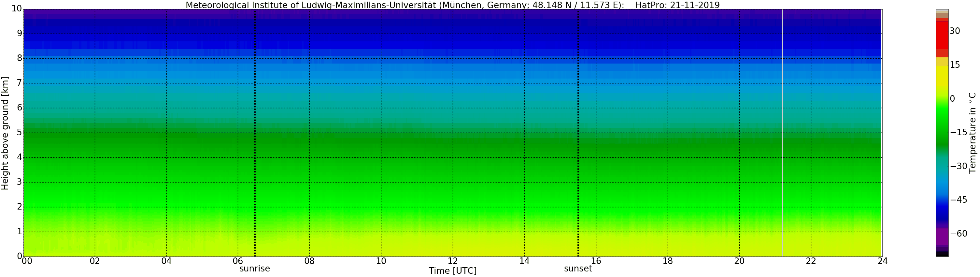This screenshot has width=980, height=277.
Task: Click the sunrise dotted vertical marker line
Action: coord(254,133)
